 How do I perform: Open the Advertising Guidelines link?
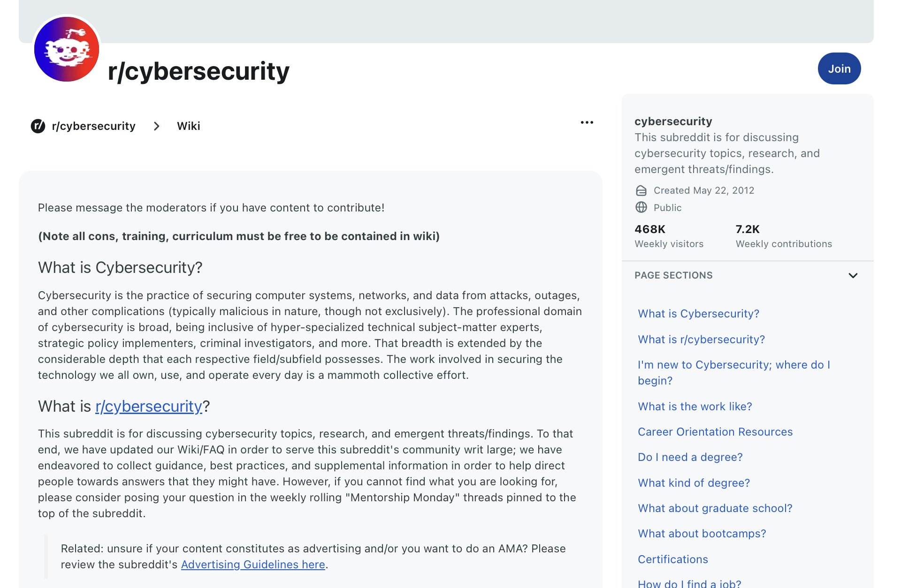pyautogui.click(x=253, y=565)
